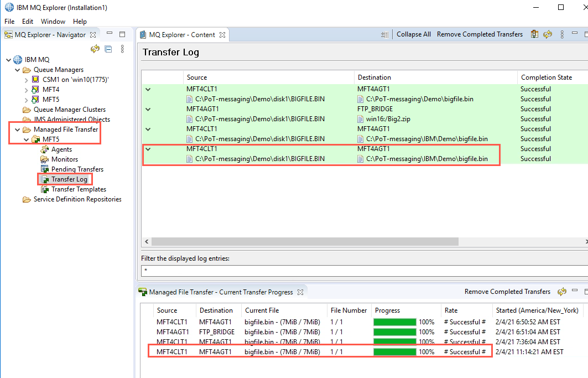Click progress bar for 6:50:52 AM transfer

pos(394,322)
